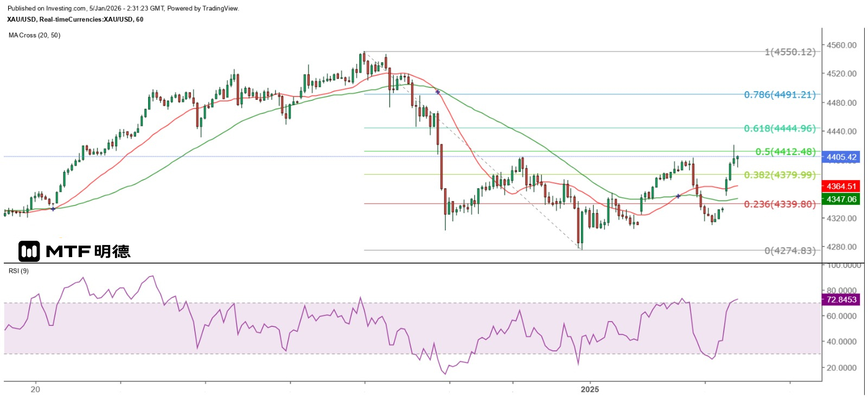Screen dimensions: 868x398
Task: Click the MA cross marker near 4491 level
Action: 438,92
